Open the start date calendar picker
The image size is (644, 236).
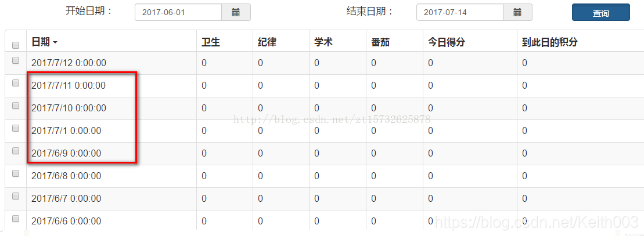236,12
